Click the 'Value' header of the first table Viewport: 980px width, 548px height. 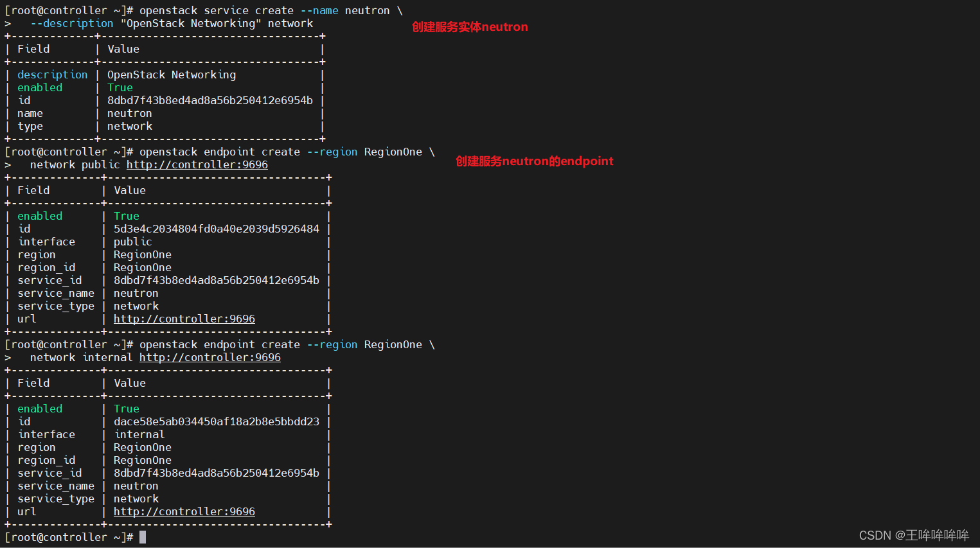point(123,49)
